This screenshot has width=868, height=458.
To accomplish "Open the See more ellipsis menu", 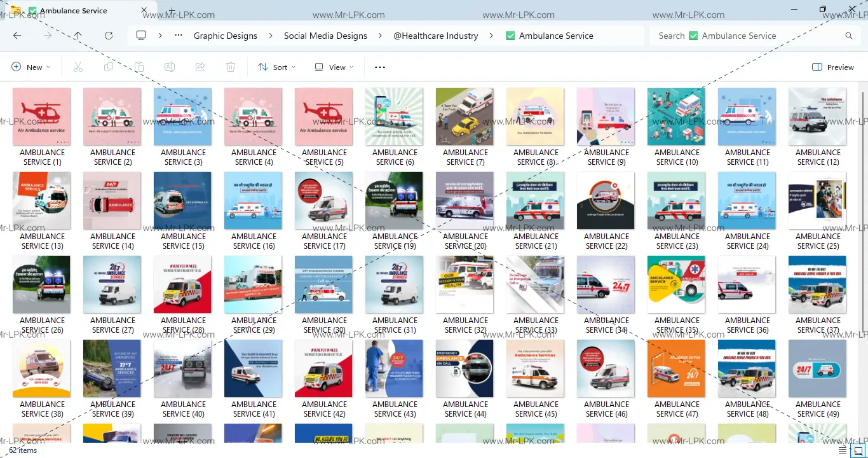I will [380, 67].
